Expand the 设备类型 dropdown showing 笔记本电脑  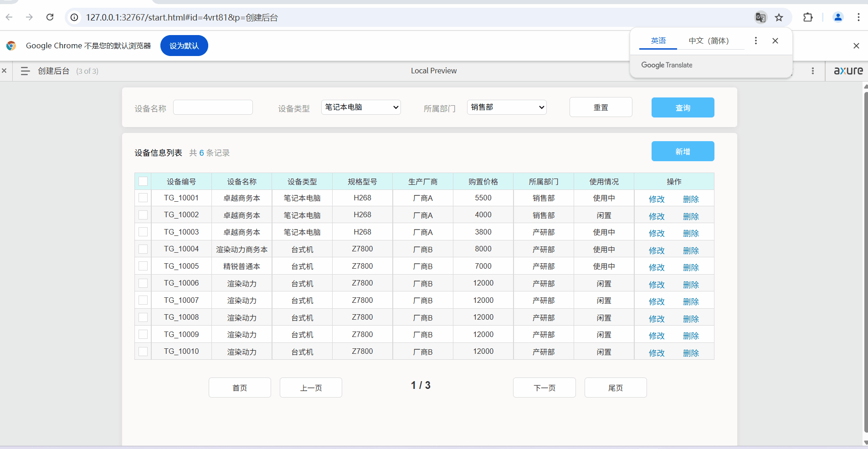361,107
